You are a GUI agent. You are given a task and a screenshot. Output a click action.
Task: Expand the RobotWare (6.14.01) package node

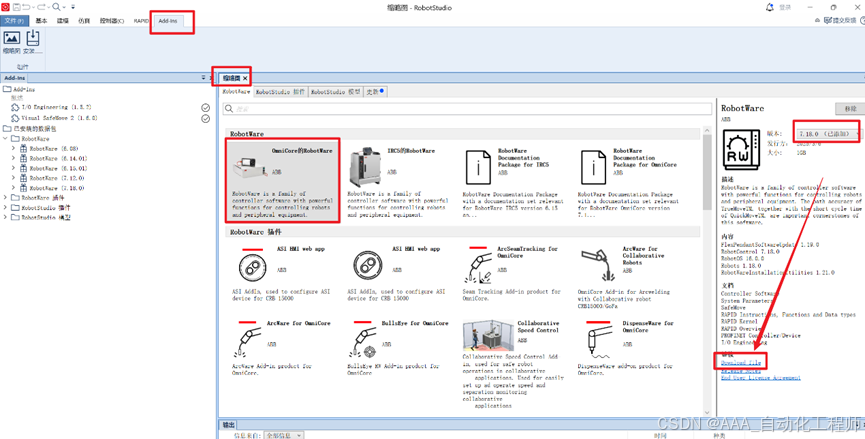pos(14,158)
